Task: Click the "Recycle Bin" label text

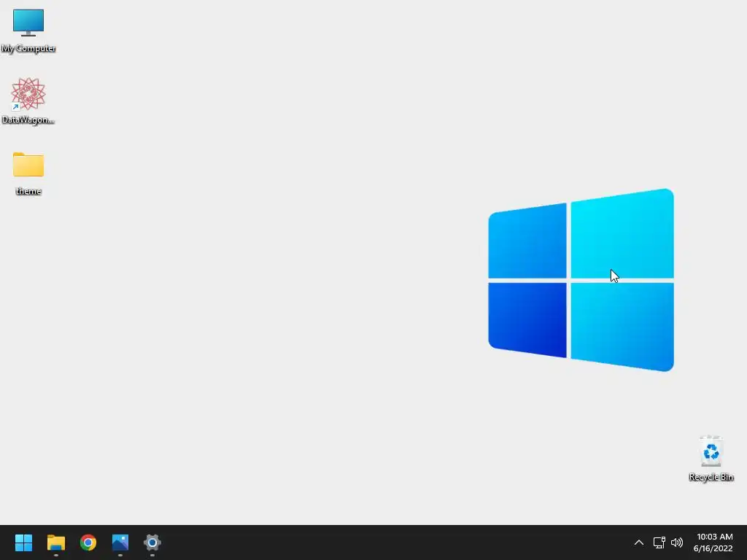Action: pyautogui.click(x=711, y=477)
